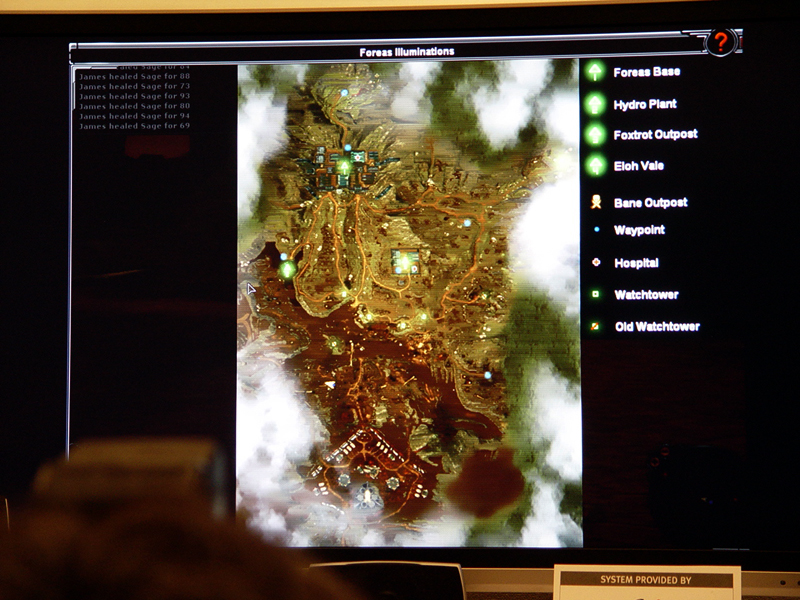
Task: Click the white arrow player marker on map
Action: (x=329, y=384)
